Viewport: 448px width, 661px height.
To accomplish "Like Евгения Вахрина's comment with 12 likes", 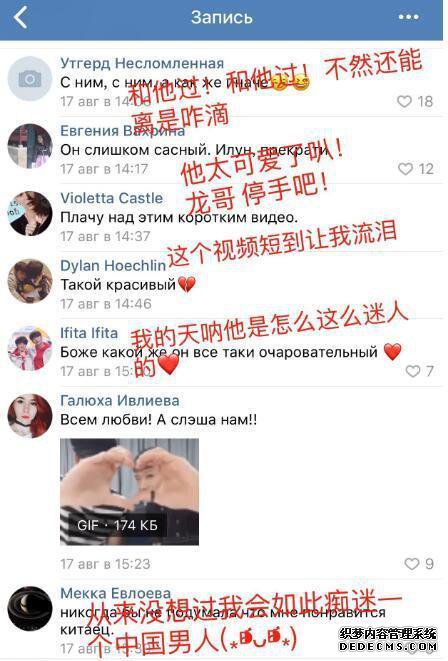I will point(405,169).
